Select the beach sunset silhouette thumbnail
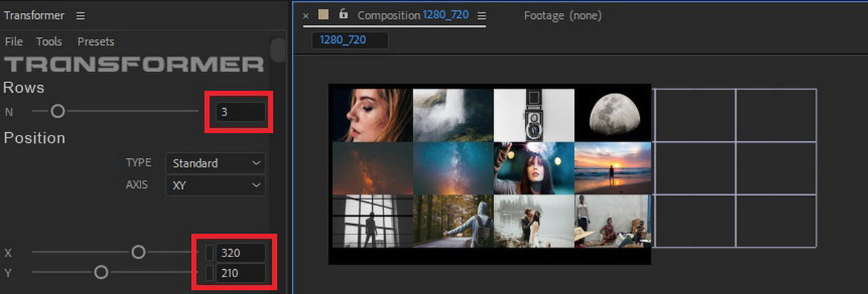Viewport: 868px width, 294px height. tap(613, 168)
